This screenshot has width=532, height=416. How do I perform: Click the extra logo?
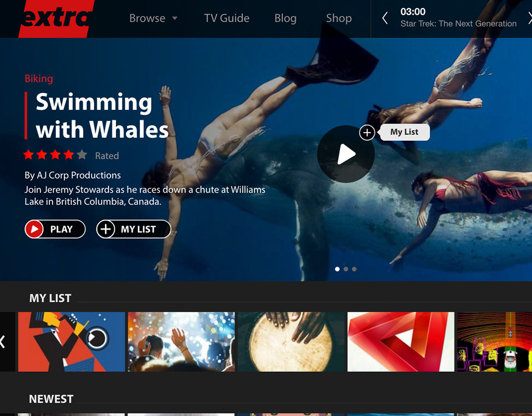pos(56,19)
